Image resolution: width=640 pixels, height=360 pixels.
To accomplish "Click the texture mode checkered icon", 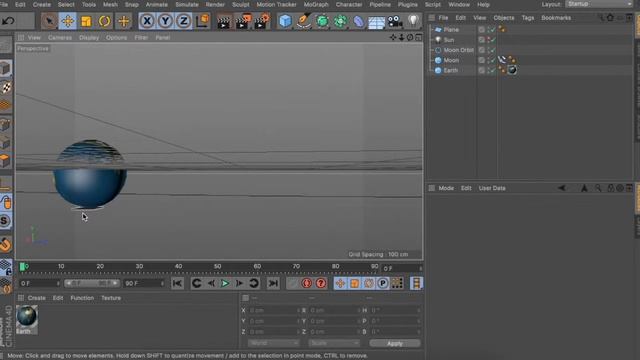I will point(6,88).
